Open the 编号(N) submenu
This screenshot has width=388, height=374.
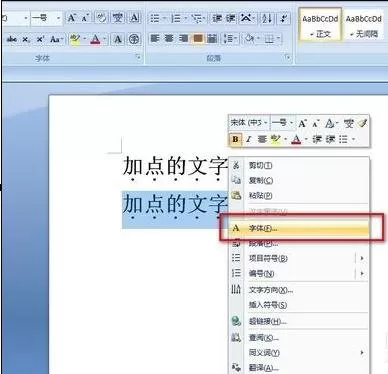(299, 273)
